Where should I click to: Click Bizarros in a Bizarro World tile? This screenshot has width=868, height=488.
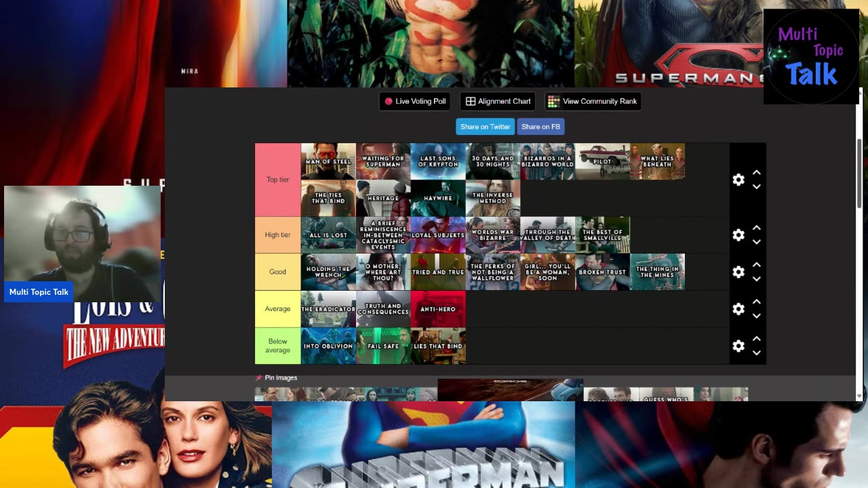point(548,161)
